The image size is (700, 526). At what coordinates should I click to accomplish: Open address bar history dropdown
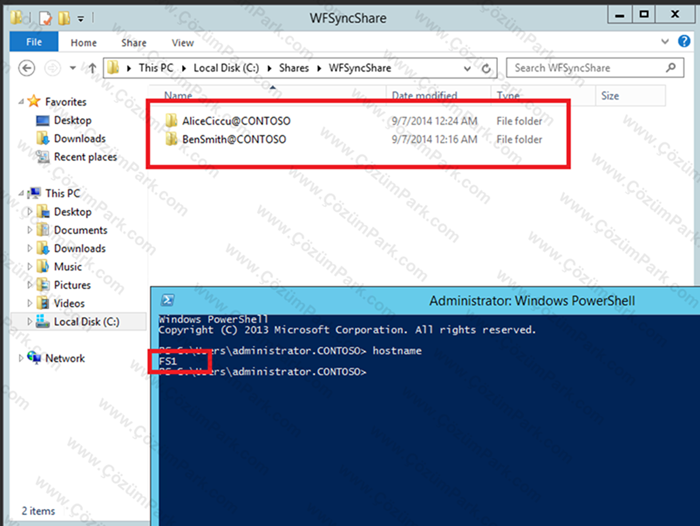(x=467, y=68)
